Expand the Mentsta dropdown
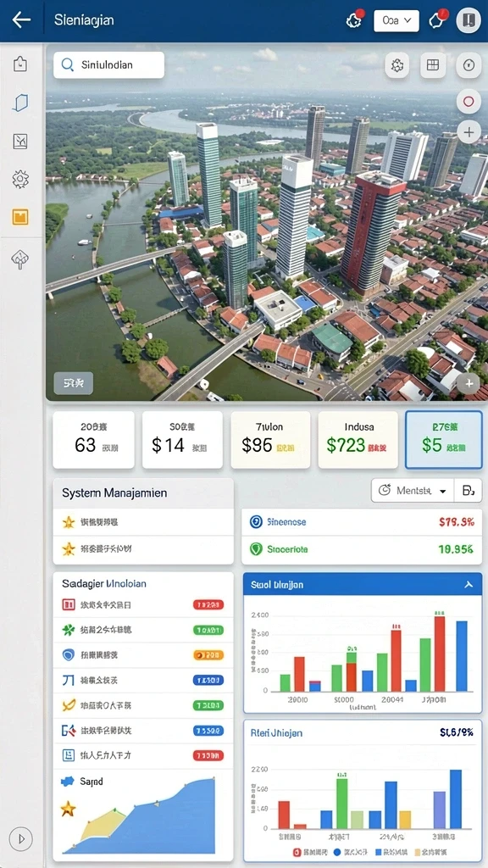Image resolution: width=488 pixels, height=868 pixels. [413, 491]
